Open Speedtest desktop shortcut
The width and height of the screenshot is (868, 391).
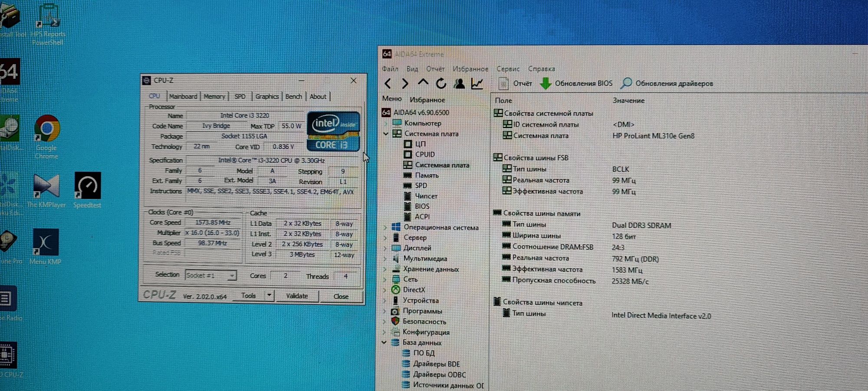[87, 190]
